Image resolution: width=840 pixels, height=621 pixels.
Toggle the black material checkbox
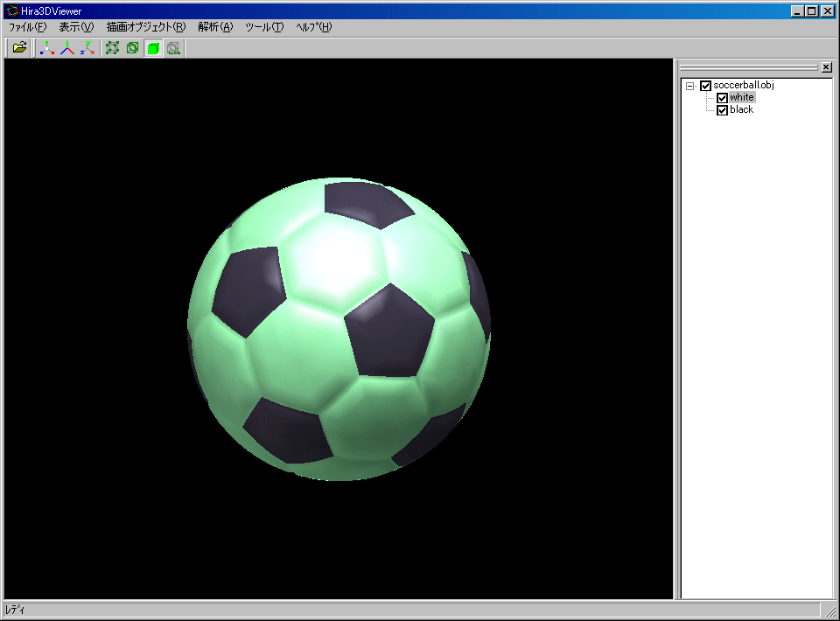pos(722,110)
